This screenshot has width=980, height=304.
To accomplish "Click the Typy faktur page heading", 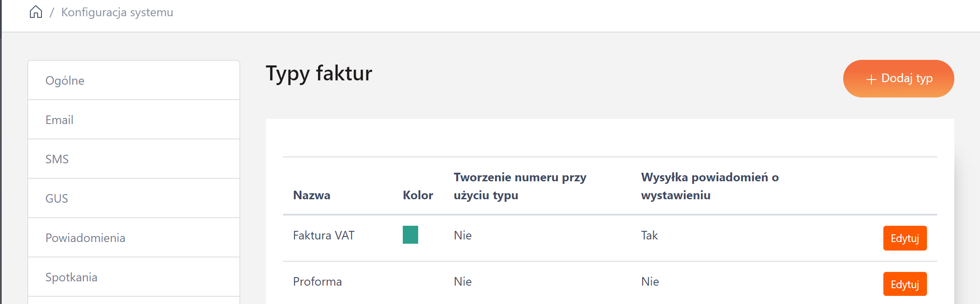I will pos(319,74).
